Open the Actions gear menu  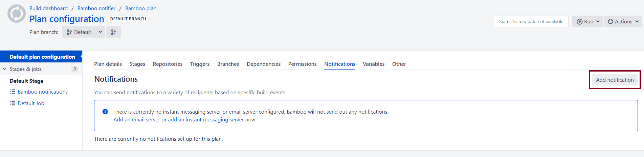tap(623, 21)
